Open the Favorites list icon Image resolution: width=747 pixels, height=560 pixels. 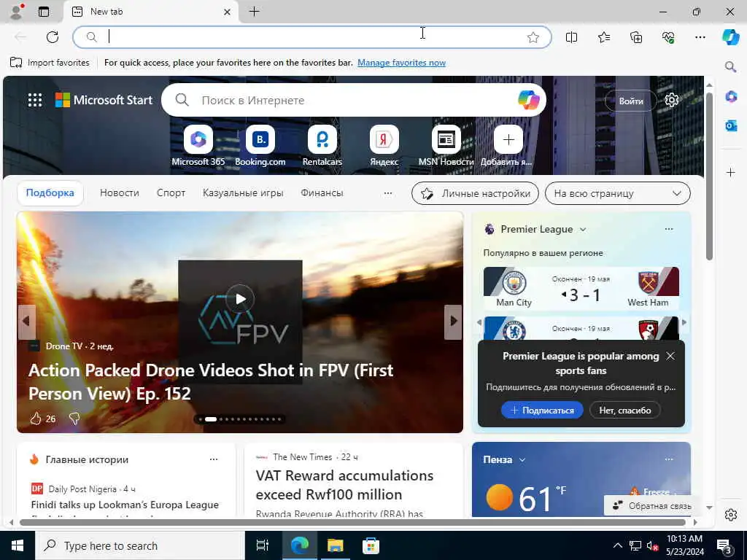coord(603,37)
